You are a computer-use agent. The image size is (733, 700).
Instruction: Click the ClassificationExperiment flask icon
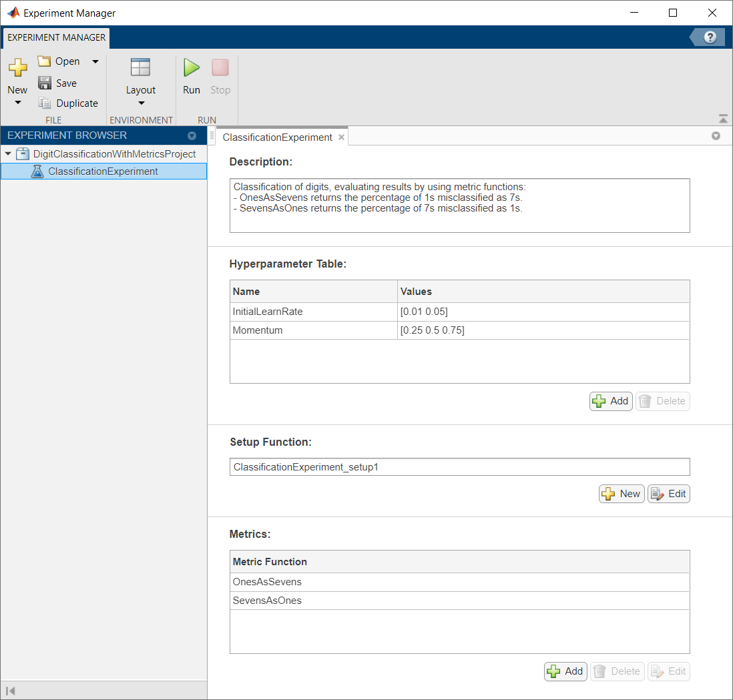click(x=37, y=171)
